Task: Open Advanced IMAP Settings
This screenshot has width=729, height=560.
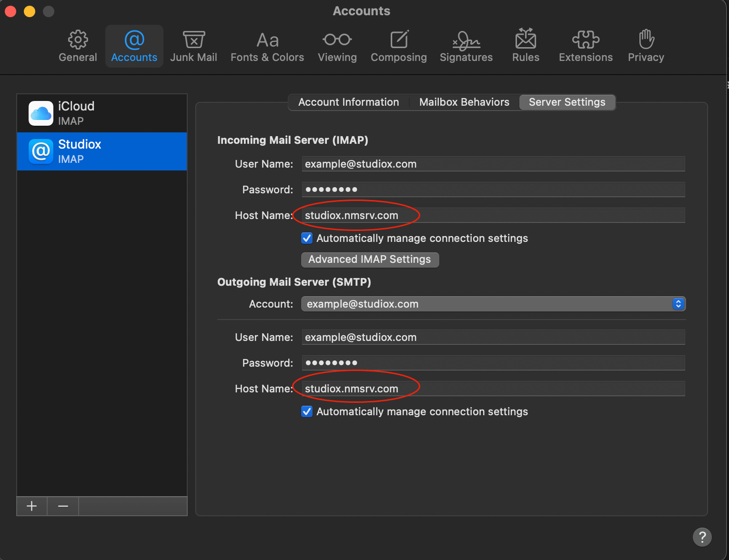Action: click(370, 260)
